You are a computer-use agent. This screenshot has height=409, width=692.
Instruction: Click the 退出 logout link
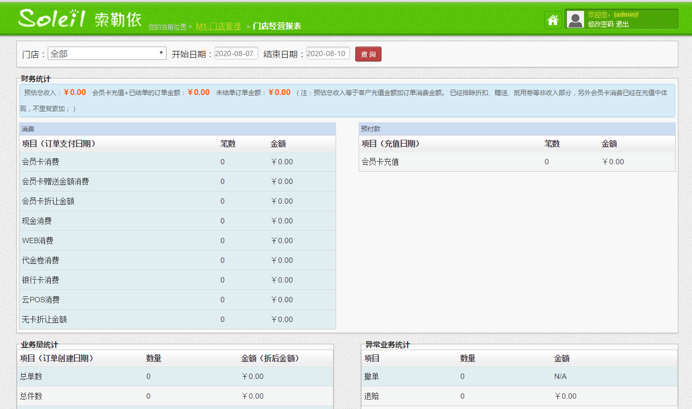623,24
